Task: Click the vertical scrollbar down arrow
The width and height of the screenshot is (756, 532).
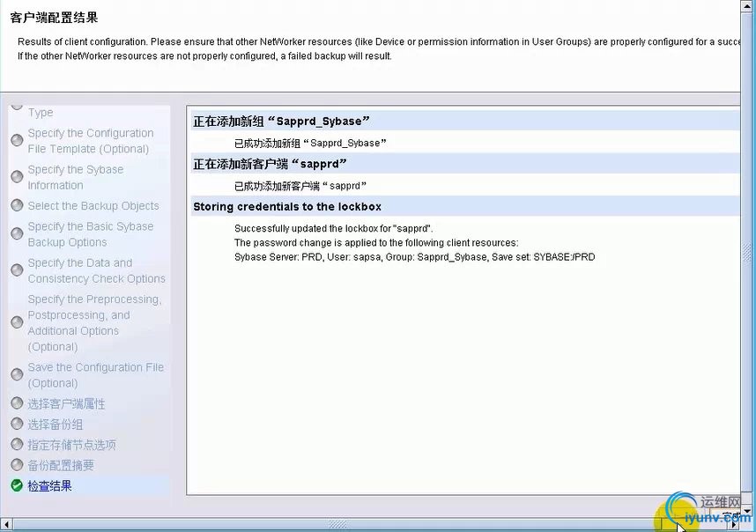Action: pyautogui.click(x=748, y=511)
